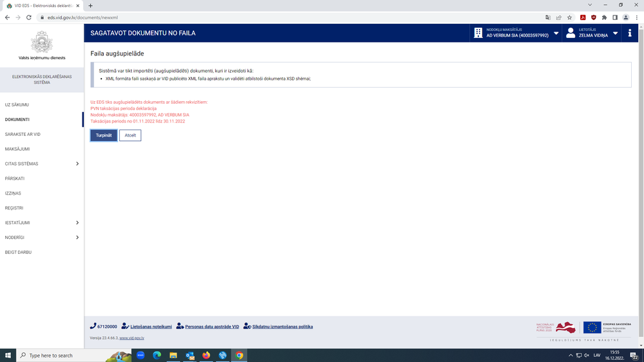The width and height of the screenshot is (644, 362).
Task: Click the taskbar search box
Action: coord(74,356)
